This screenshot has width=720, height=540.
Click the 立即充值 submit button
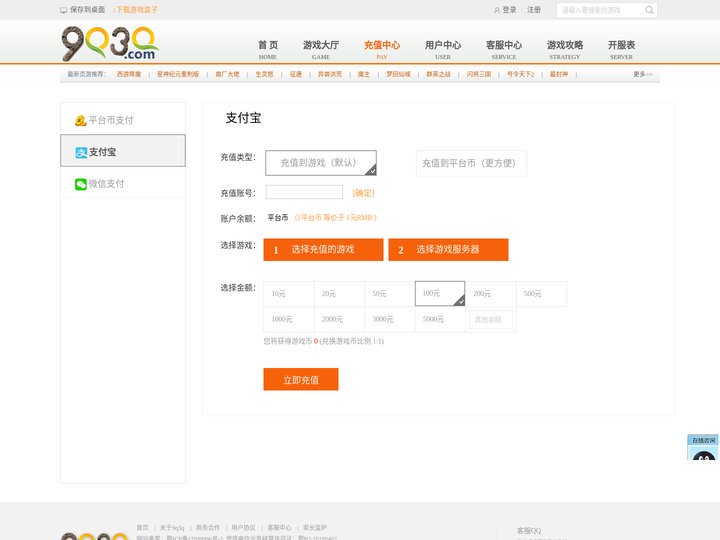(x=301, y=379)
